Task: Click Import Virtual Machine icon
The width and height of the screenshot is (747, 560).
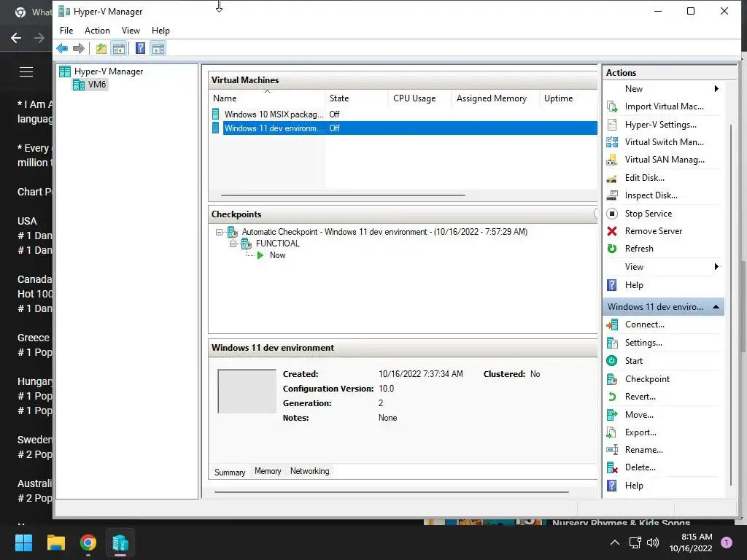Action: pos(612,106)
